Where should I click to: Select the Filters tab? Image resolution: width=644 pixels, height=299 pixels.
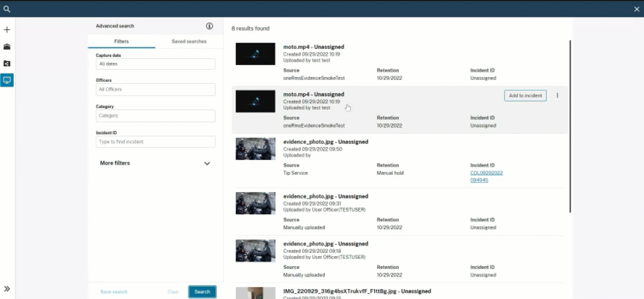pyautogui.click(x=121, y=41)
